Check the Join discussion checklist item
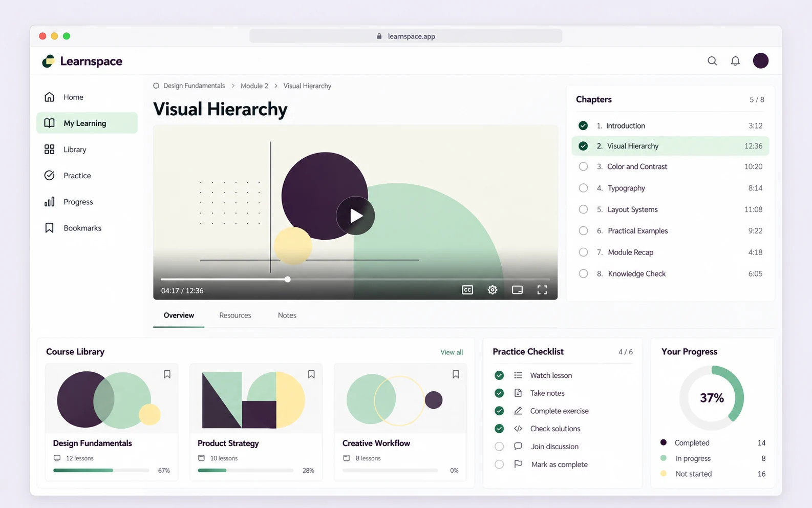Screen dimensions: 812x508 pos(499,447)
